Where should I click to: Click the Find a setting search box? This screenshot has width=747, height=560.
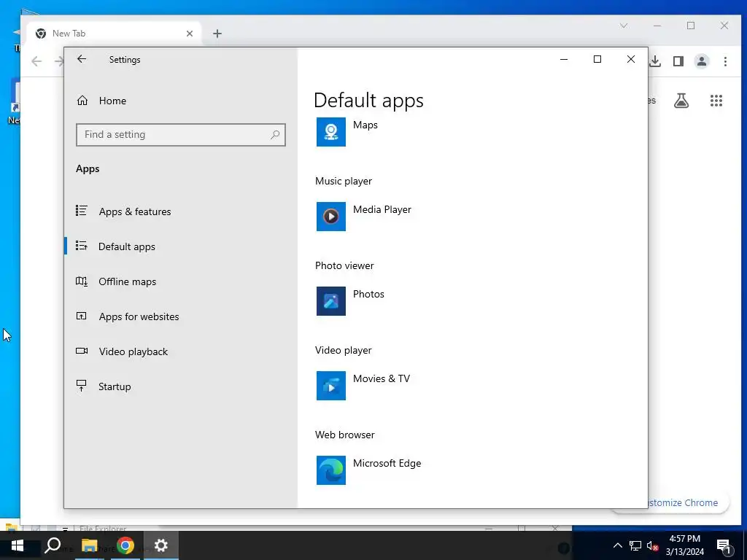(x=181, y=135)
